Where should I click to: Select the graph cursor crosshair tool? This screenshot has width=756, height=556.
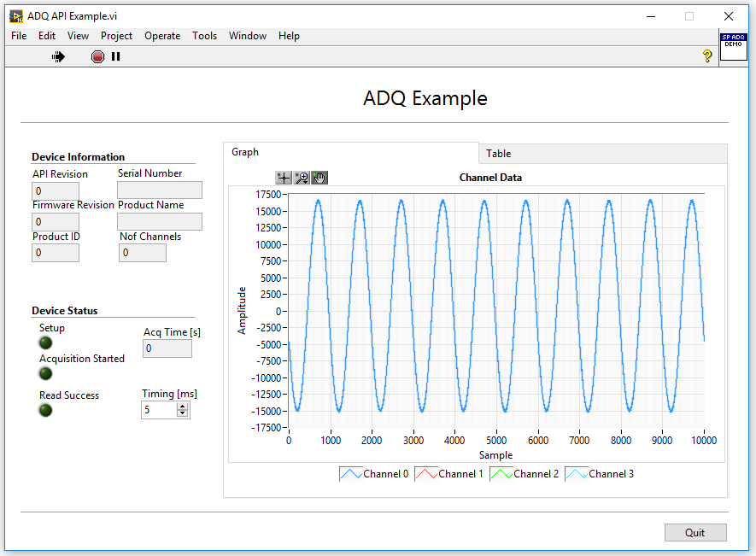[284, 178]
